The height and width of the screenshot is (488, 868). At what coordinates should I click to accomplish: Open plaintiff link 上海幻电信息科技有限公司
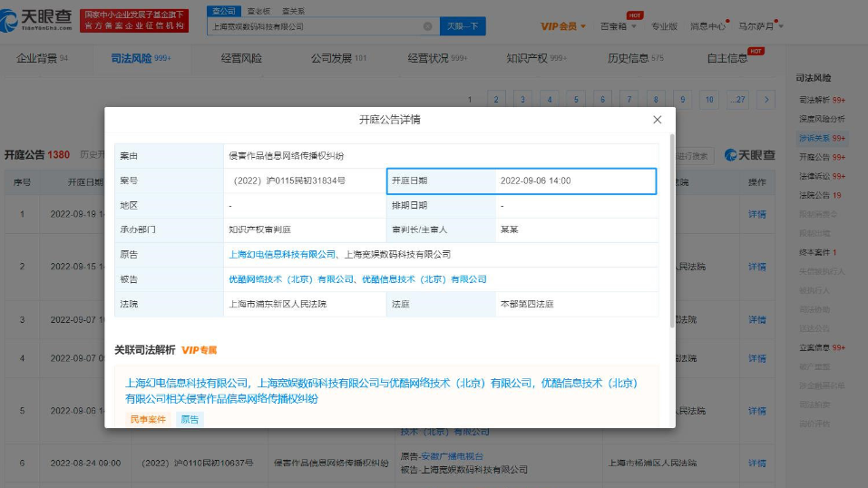(x=282, y=254)
